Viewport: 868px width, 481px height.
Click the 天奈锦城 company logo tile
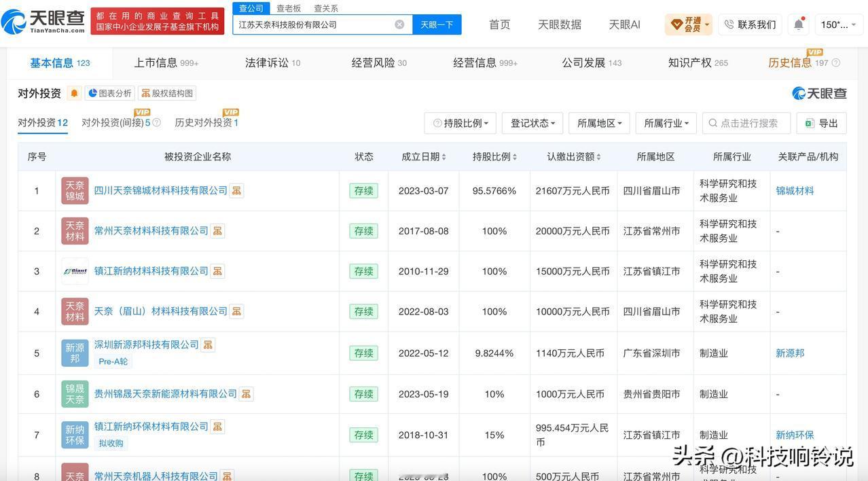[x=75, y=191]
